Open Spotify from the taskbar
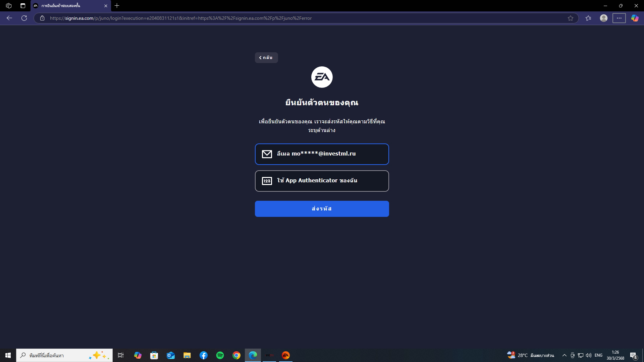Screen dimensions: 644x362 (220, 355)
